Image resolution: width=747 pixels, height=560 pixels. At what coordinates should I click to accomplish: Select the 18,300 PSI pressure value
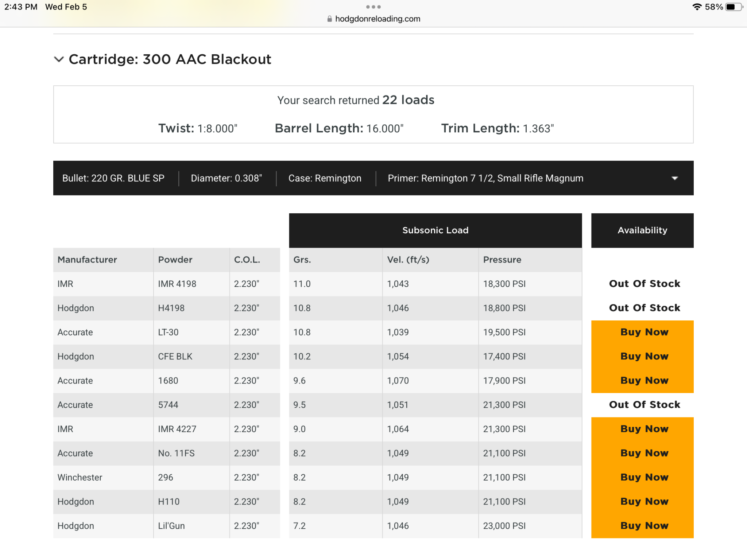504,284
